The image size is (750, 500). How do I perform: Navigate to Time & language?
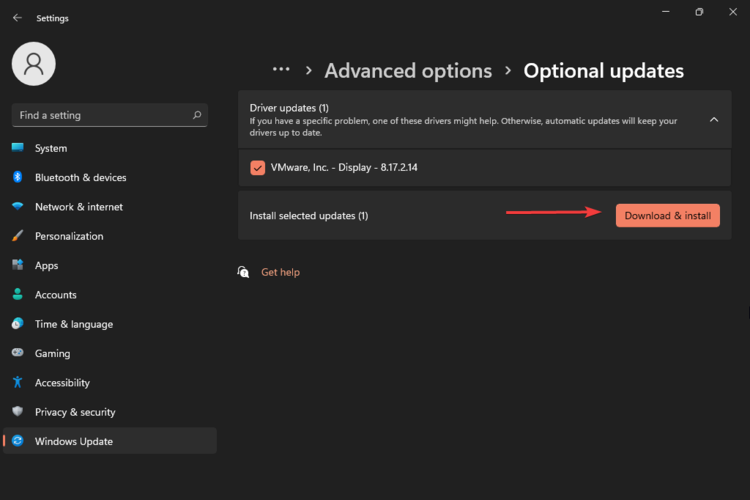(73, 324)
